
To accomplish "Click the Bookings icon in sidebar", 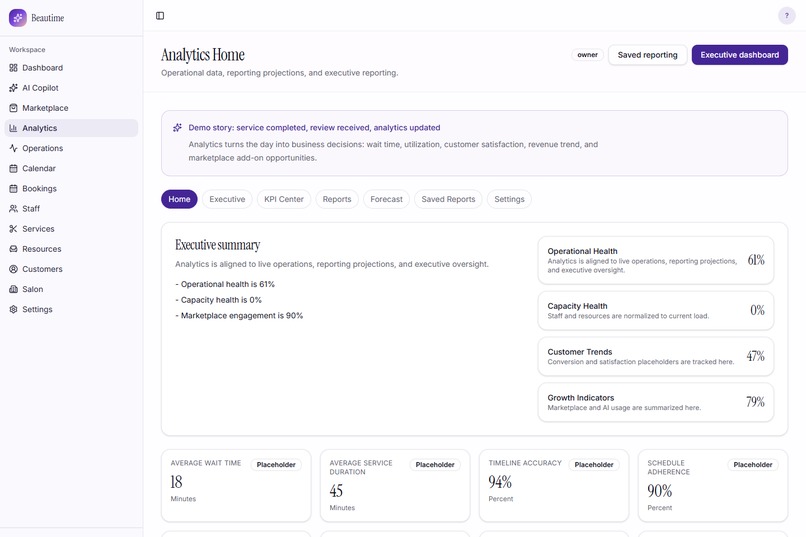I will [x=13, y=189].
